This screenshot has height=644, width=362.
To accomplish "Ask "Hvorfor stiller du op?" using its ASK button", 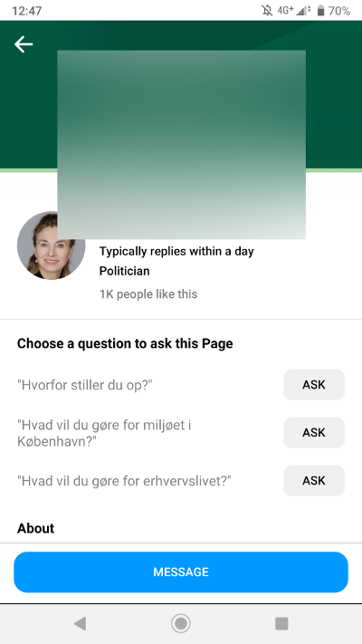I will (x=314, y=384).
